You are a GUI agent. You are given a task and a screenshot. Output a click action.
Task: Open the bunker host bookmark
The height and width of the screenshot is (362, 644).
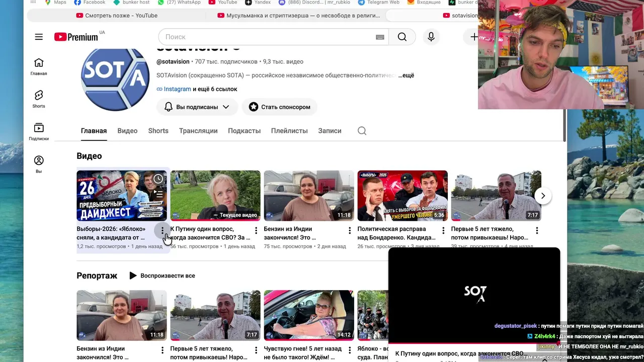tap(131, 2)
